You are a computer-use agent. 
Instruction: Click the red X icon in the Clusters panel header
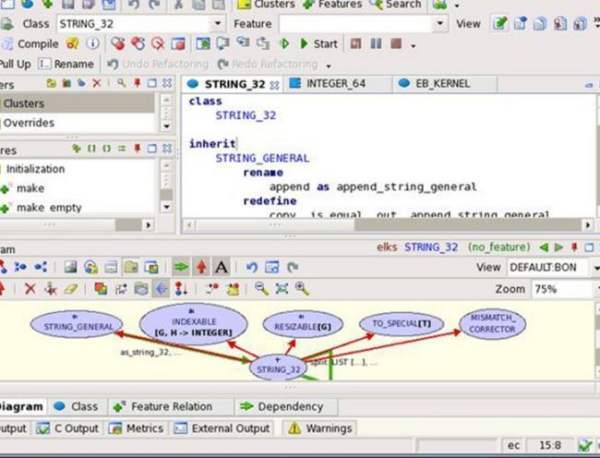tap(97, 83)
